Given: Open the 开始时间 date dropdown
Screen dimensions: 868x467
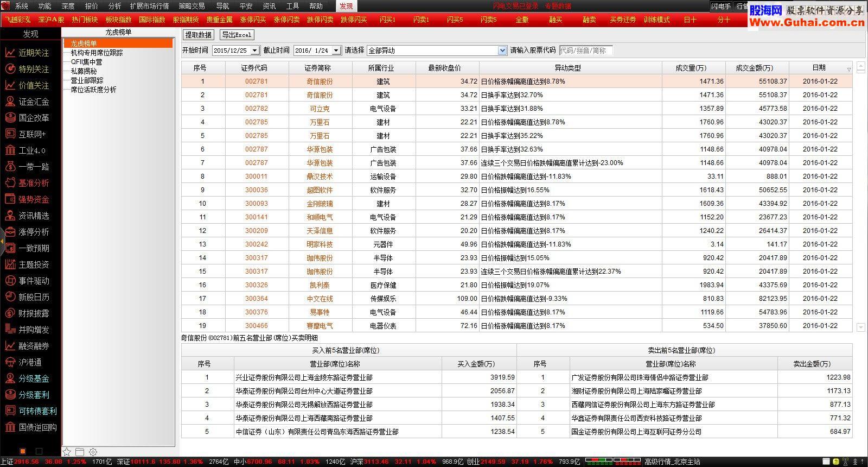Looking at the screenshot, I should pos(254,51).
